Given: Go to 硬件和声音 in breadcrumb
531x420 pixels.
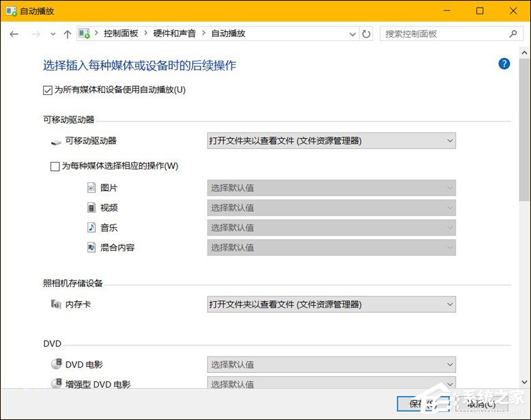Looking at the screenshot, I should tap(172, 33).
